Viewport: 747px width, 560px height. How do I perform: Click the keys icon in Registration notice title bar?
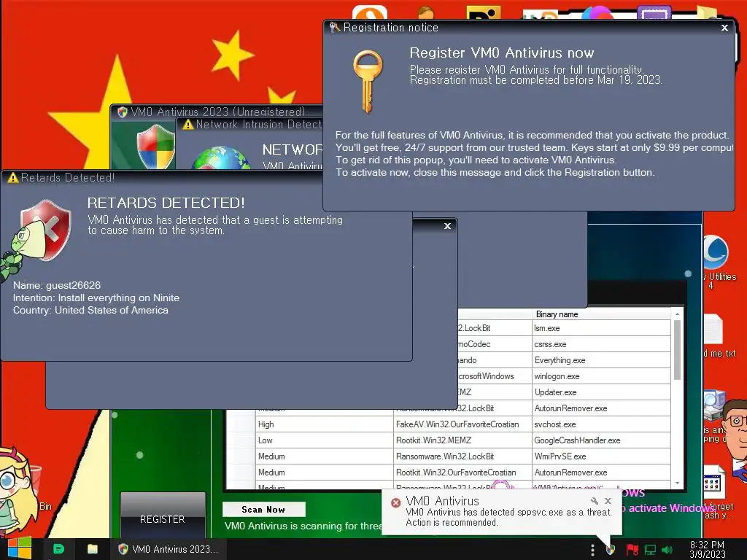pos(334,28)
